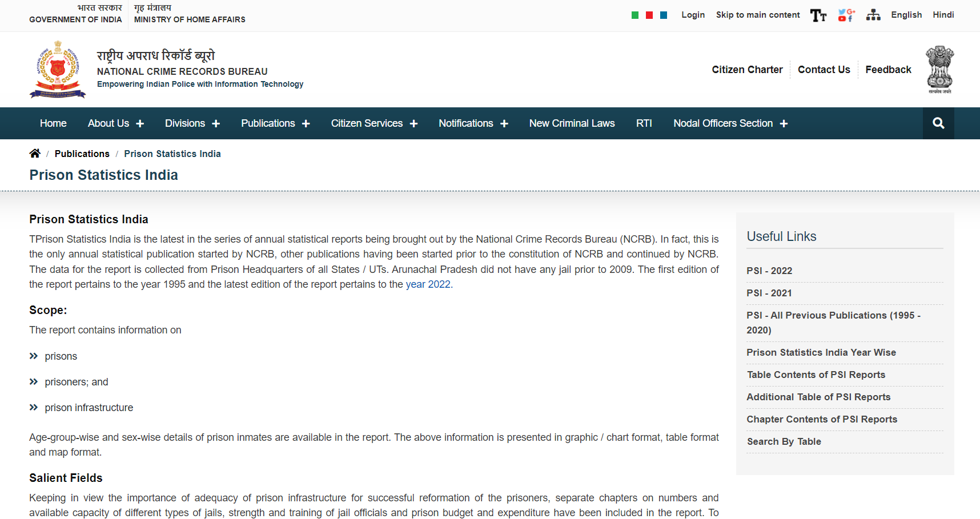This screenshot has width=980, height=519.
Task: Open the PSI - 2022 link
Action: tap(769, 271)
